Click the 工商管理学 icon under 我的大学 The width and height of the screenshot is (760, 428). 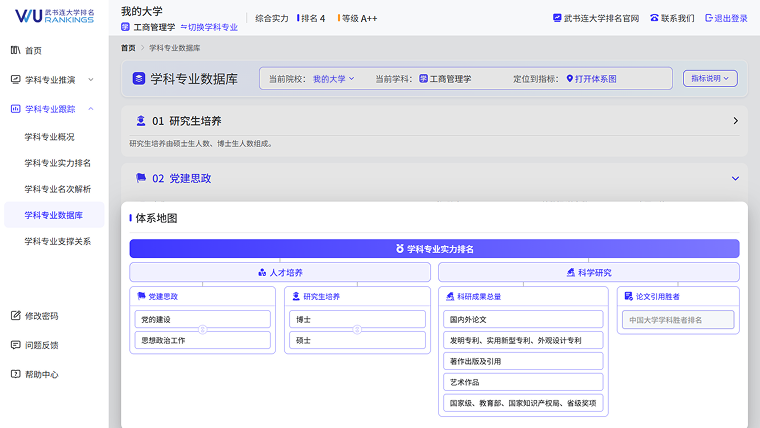126,27
